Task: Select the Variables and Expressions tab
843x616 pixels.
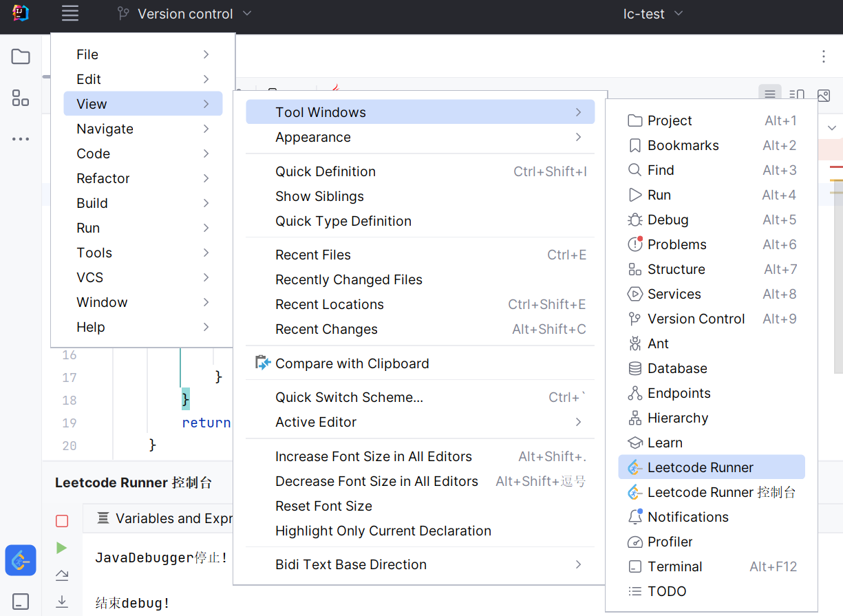Action: [165, 518]
